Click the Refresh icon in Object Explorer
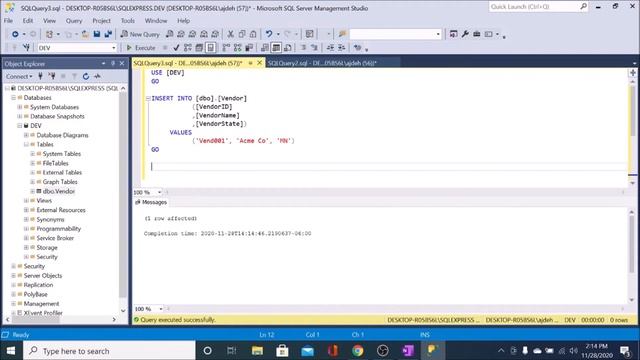 [x=86, y=76]
